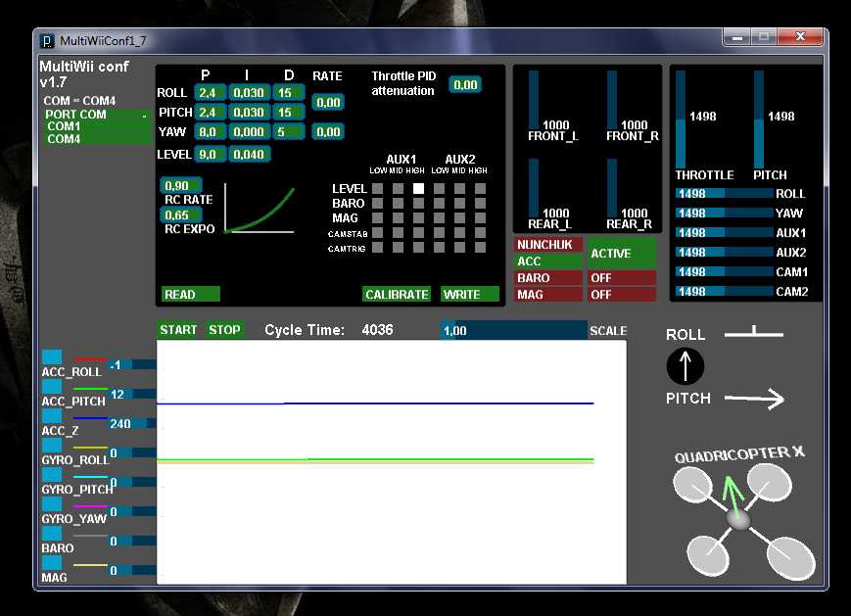Enable CAMSTAB on AUX1 HIGH

point(418,233)
